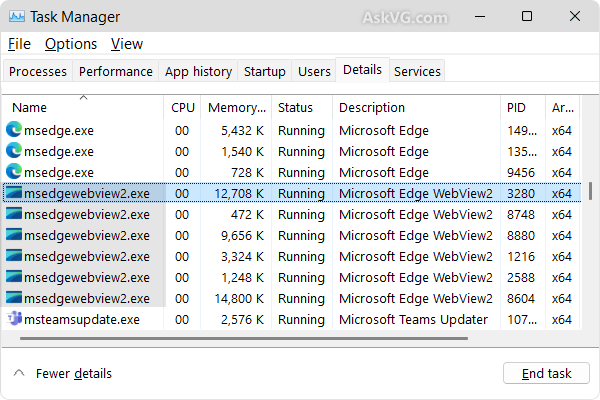Open the Options menu
The image size is (600, 400).
point(71,44)
